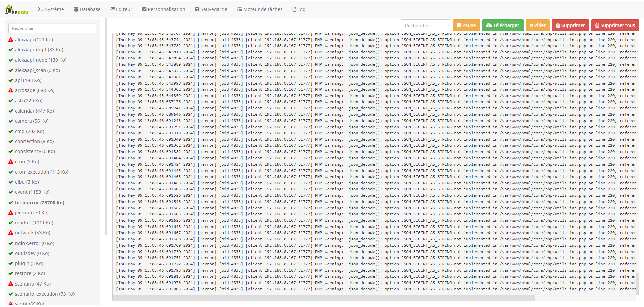Click the green check beside market
The height and width of the screenshot is (307, 644).
pyautogui.click(x=11, y=223)
